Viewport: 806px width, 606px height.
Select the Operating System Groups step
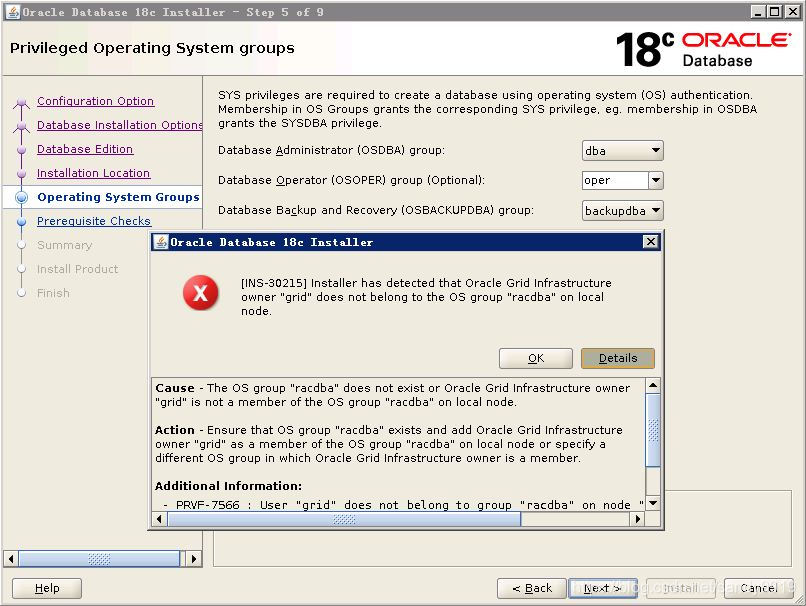click(118, 197)
